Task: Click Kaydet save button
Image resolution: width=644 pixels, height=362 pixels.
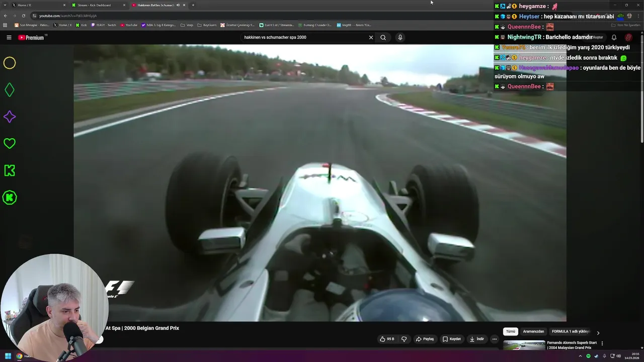Action: coord(451,339)
